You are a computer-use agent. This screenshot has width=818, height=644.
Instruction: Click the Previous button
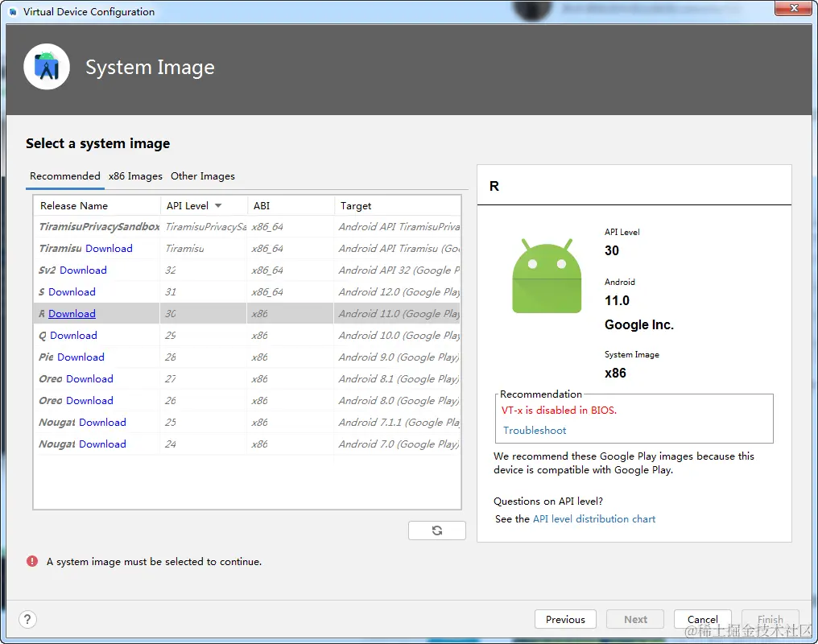click(x=565, y=619)
